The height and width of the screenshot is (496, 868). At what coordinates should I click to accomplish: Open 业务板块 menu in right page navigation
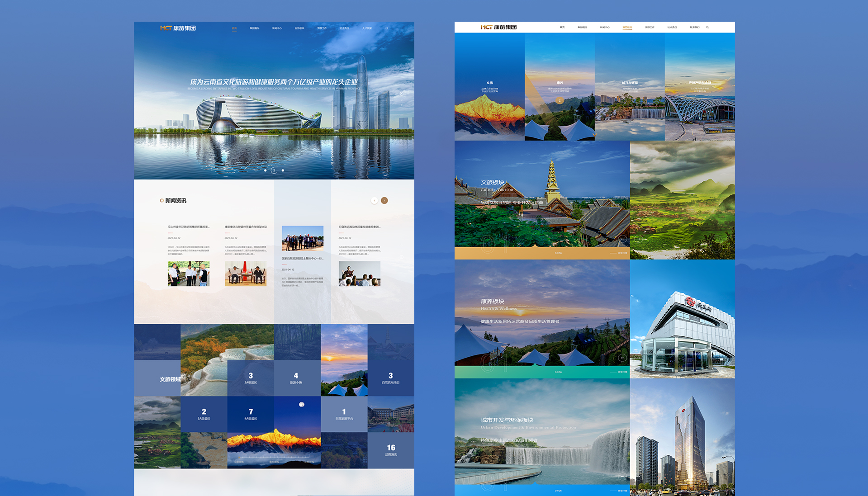pos(627,27)
